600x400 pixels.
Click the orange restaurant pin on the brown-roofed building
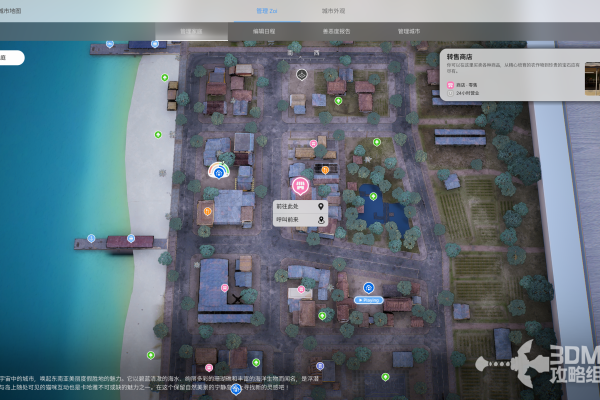207,211
